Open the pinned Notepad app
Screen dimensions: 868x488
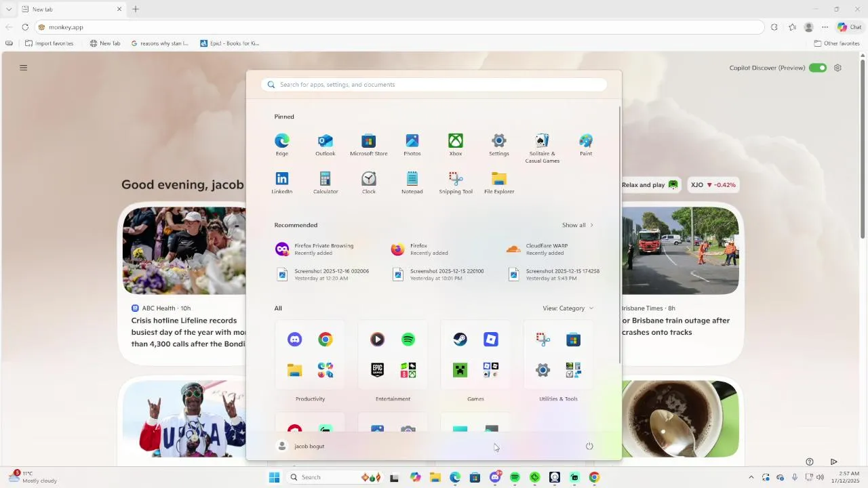pyautogui.click(x=412, y=182)
